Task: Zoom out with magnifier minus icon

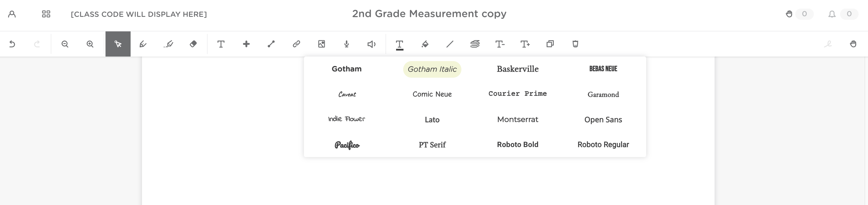Action: 65,44
